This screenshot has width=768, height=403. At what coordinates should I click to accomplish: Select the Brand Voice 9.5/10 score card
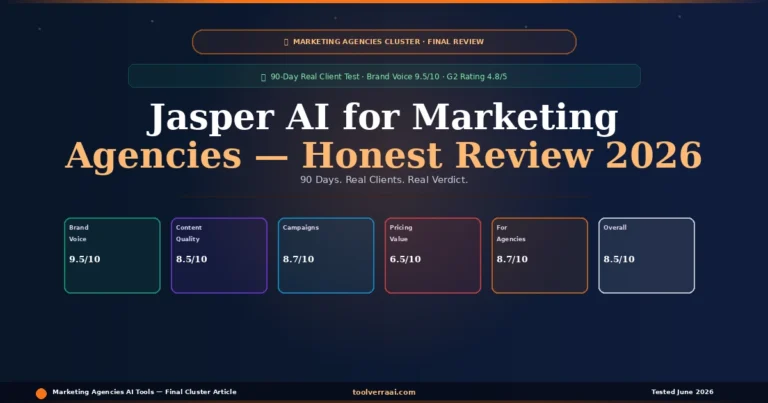tap(112, 256)
